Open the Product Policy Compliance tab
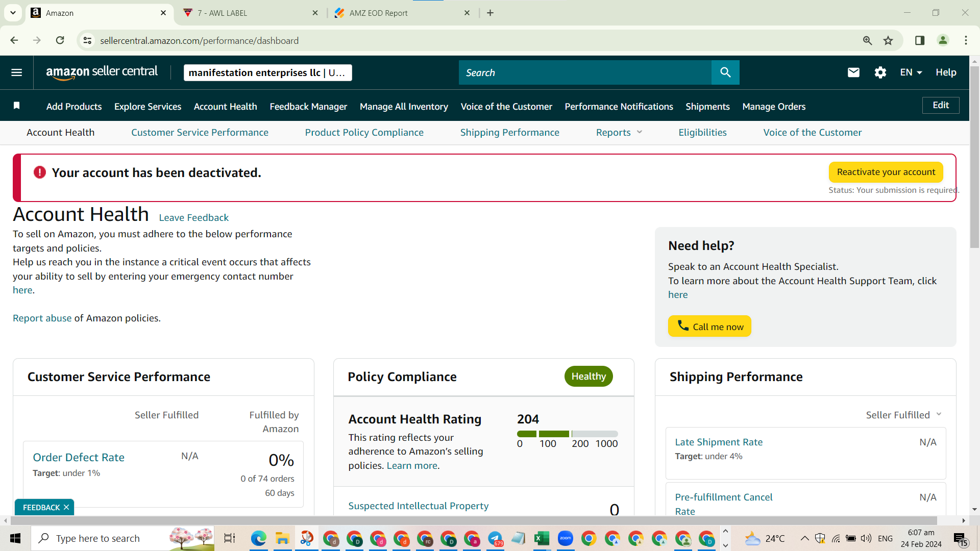Screen dimensions: 980x551 pyautogui.click(x=364, y=133)
